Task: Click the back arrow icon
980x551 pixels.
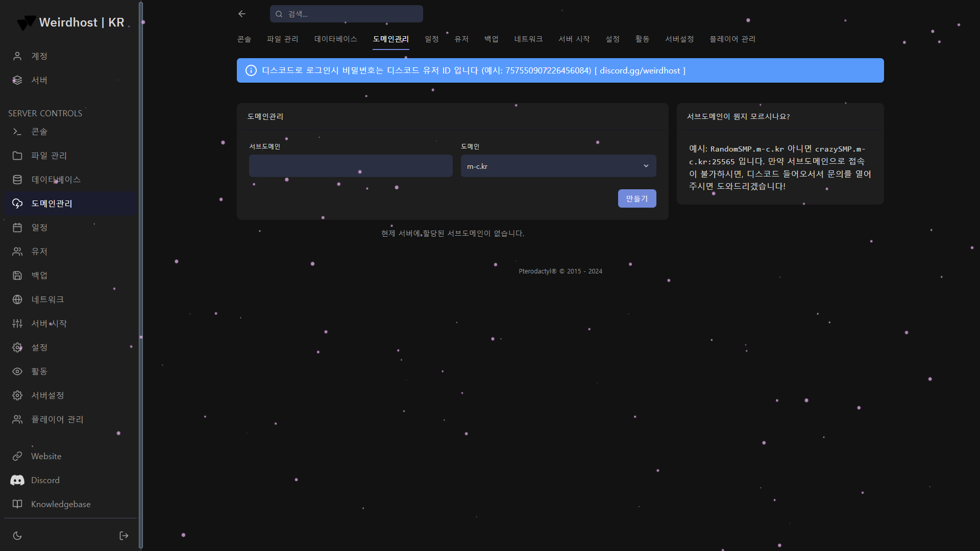Action: 242,14
